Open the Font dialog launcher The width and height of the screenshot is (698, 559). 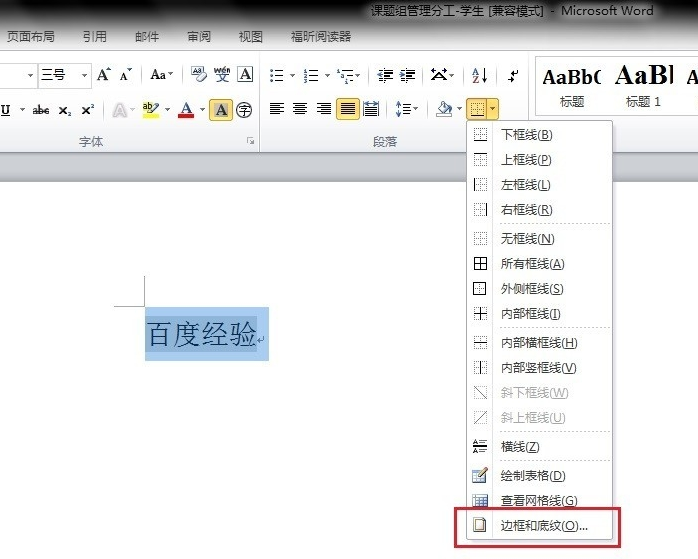pos(251,141)
